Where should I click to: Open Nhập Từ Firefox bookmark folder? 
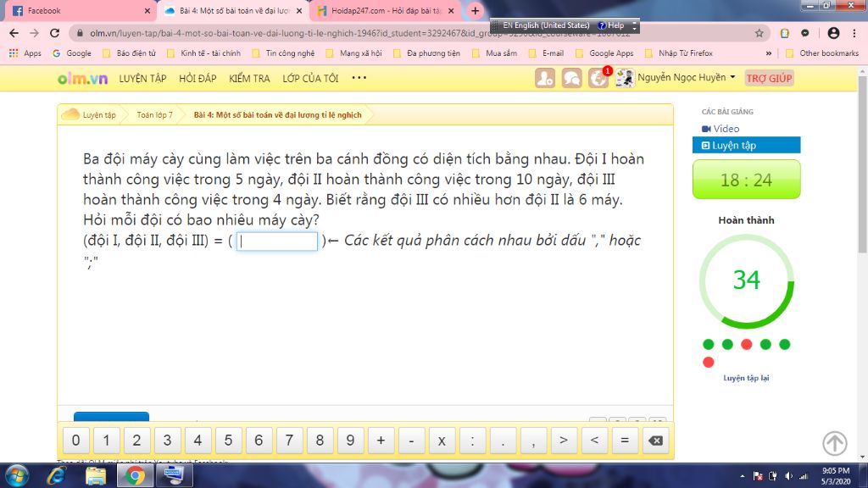tap(679, 53)
